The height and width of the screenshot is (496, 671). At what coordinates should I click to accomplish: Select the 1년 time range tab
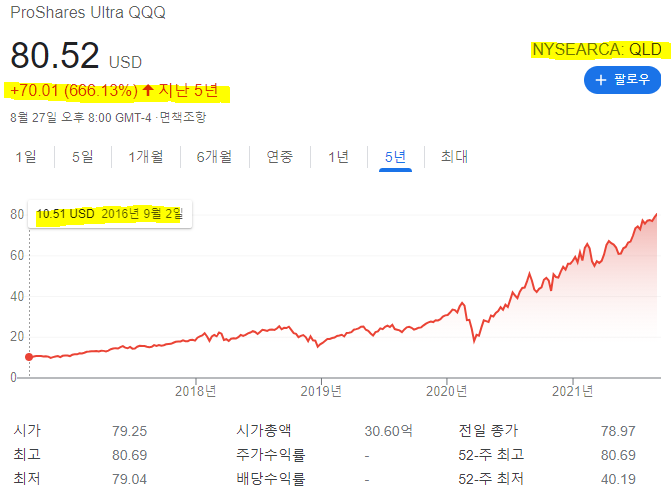click(338, 157)
